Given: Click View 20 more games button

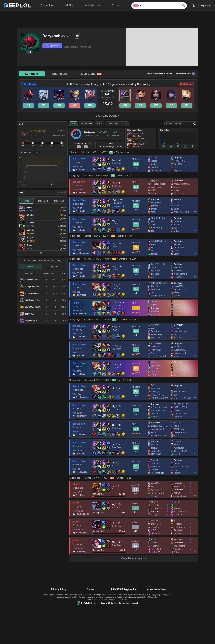Looking at the screenshot, I should pos(134,559).
